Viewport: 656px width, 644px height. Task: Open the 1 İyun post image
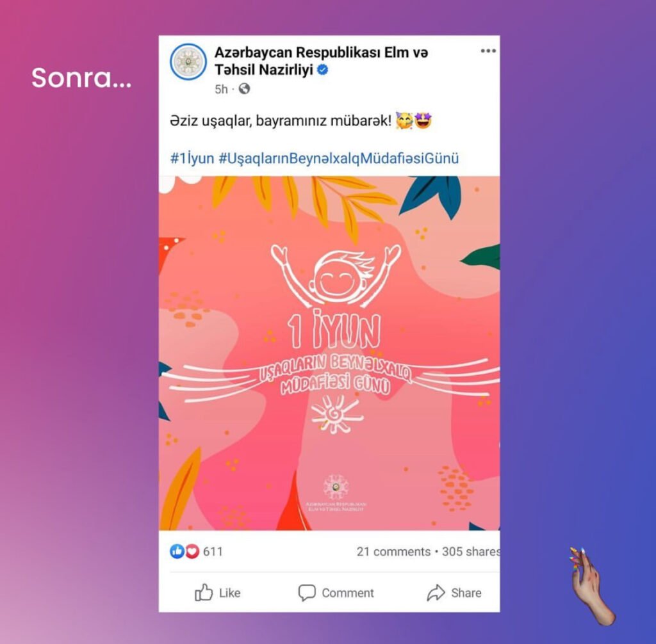tap(329, 353)
